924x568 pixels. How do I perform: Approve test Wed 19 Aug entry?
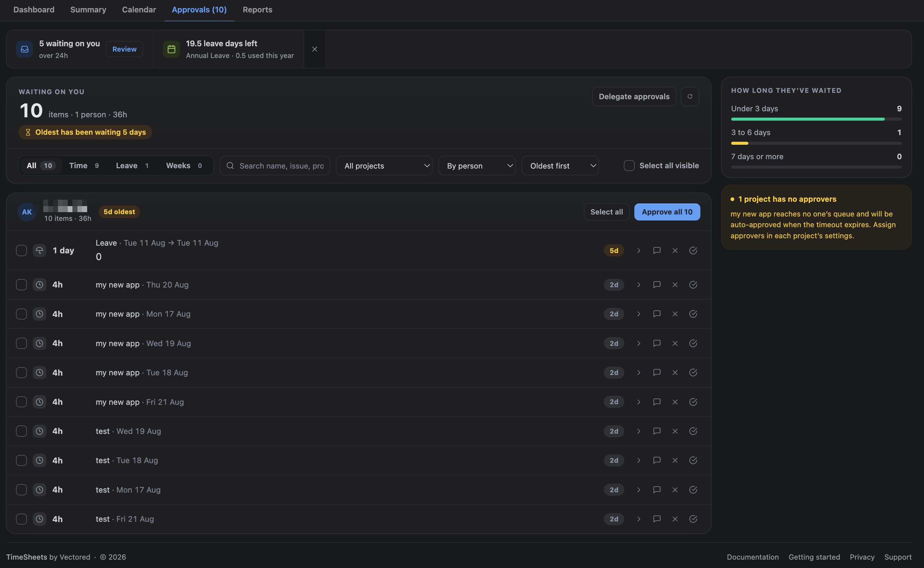693,431
